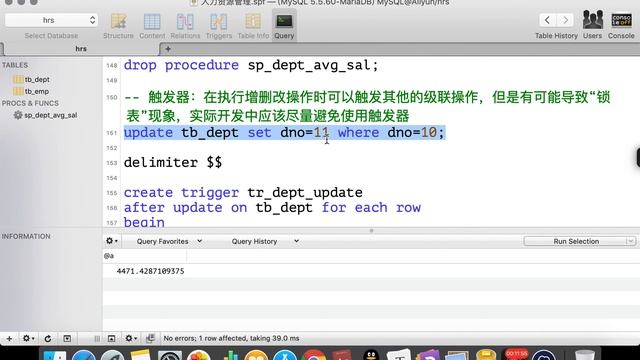Click line number 153 in gutter
The width and height of the screenshot is (640, 360).
pos(111,163)
